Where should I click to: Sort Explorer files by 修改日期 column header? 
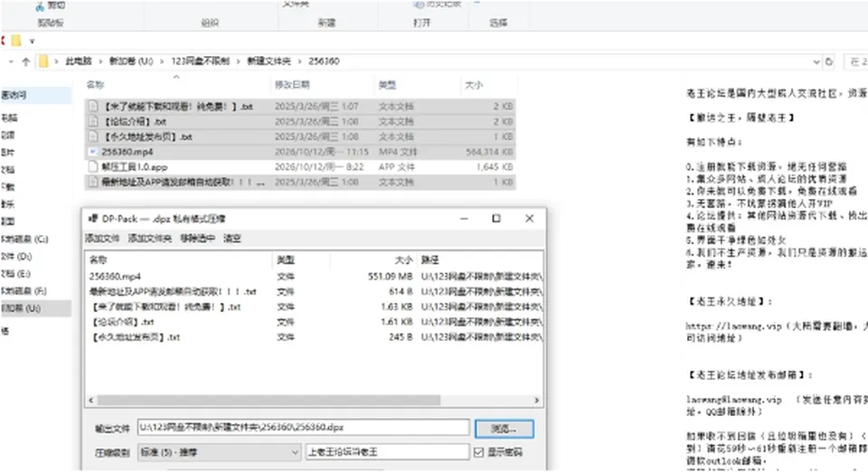(292, 85)
